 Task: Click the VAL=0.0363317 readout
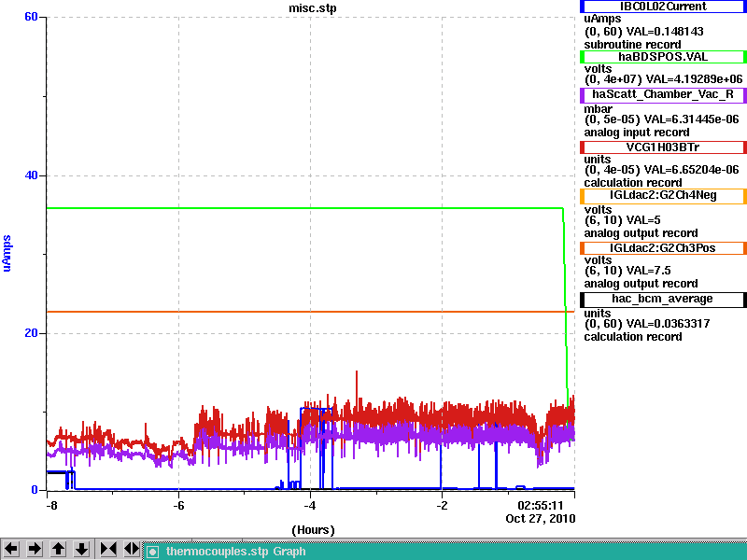point(668,324)
